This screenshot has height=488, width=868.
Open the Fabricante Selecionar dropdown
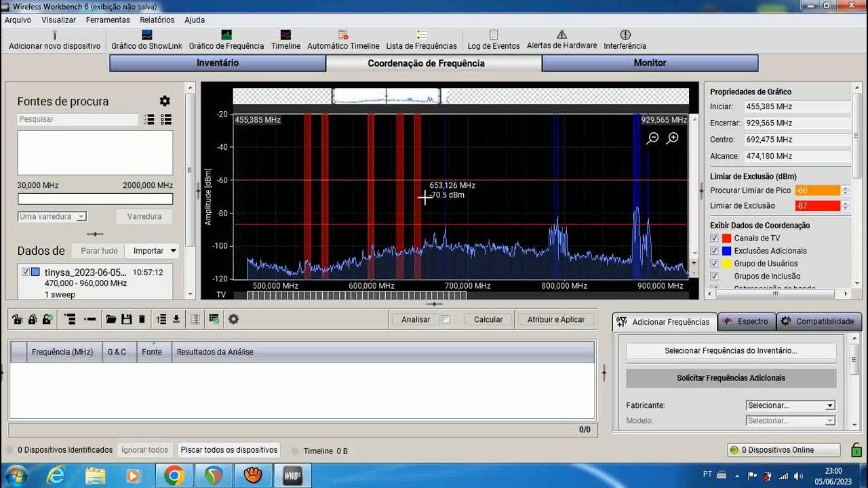[791, 405]
